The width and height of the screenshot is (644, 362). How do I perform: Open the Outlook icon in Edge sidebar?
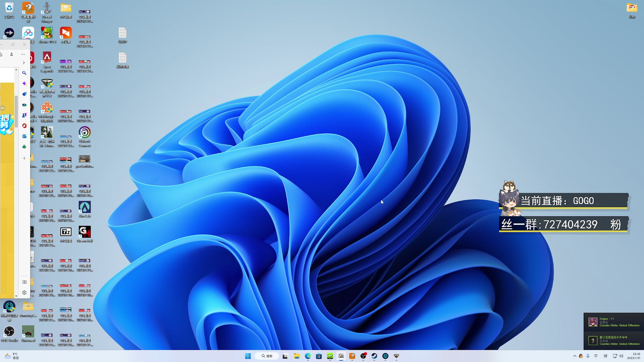[x=24, y=136]
